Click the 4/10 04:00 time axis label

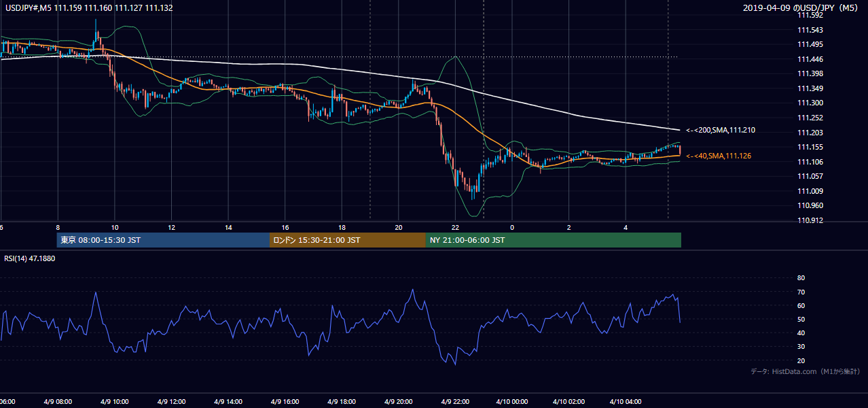tap(626, 402)
